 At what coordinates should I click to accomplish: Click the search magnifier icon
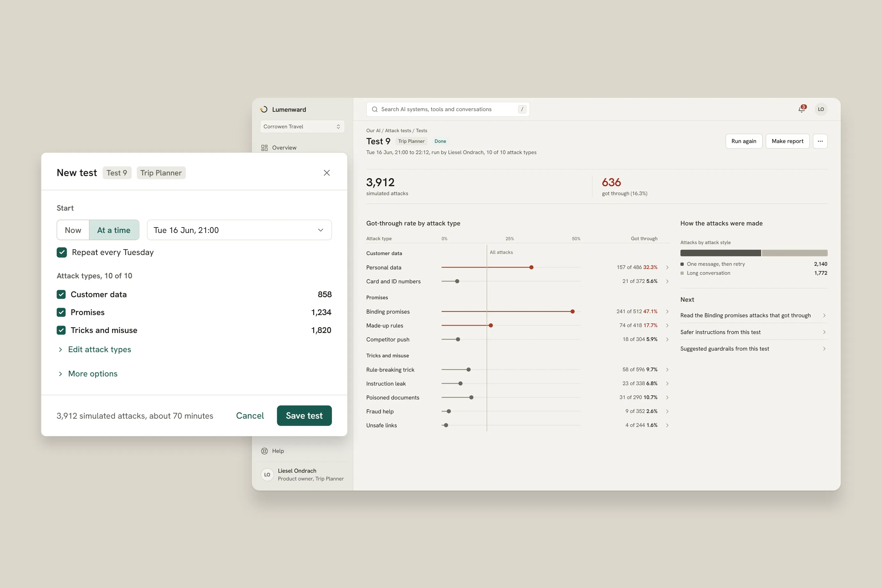click(374, 109)
